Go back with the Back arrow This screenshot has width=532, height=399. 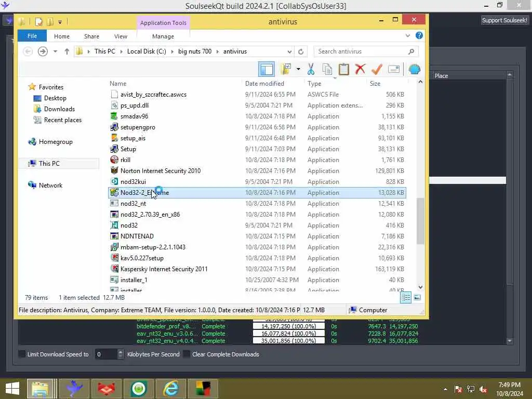(x=28, y=51)
